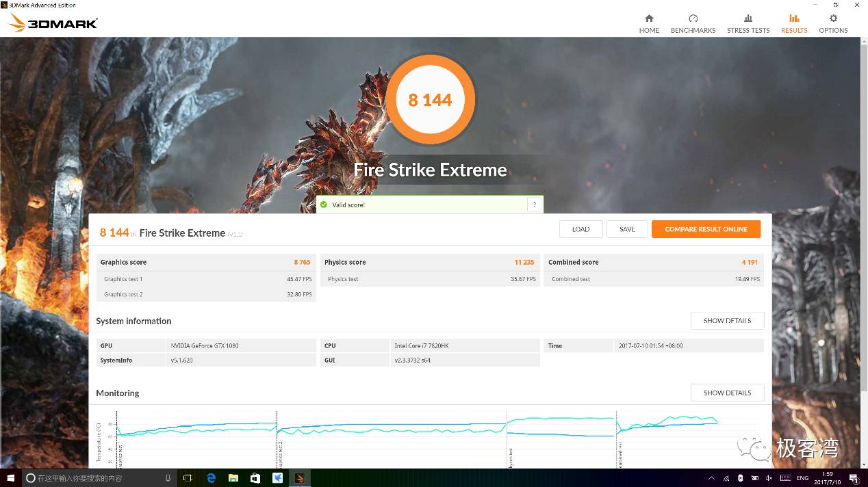Open the Windows Store taskbar icon
Screen dimensions: 868x487
[255, 478]
